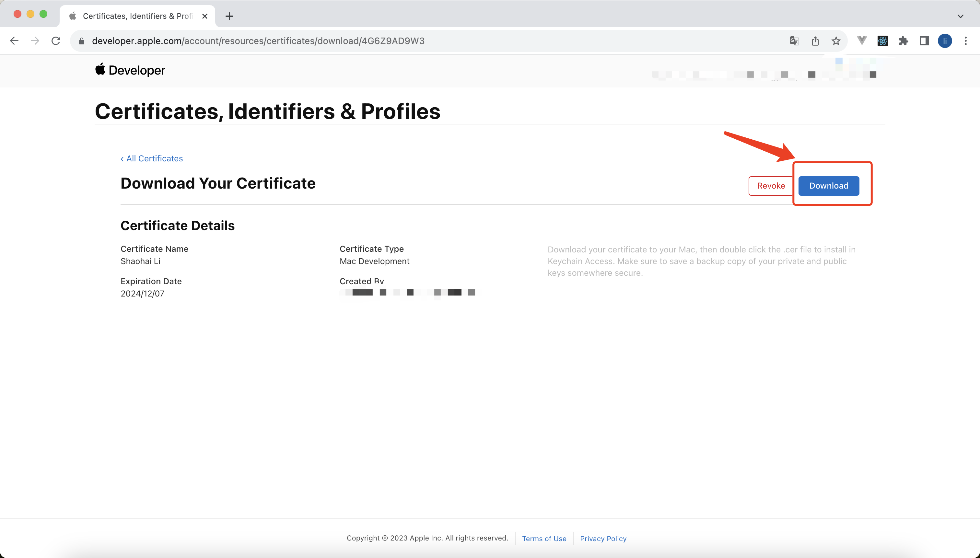Open the Extensions puzzle icon
Image resolution: width=980 pixels, height=558 pixels.
click(903, 41)
